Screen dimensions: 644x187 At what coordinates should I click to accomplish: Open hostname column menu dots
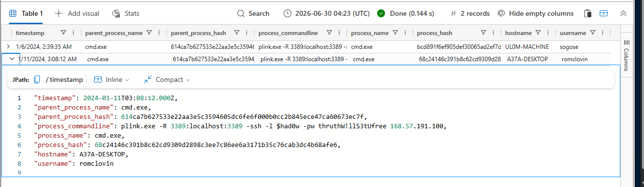(x=547, y=33)
